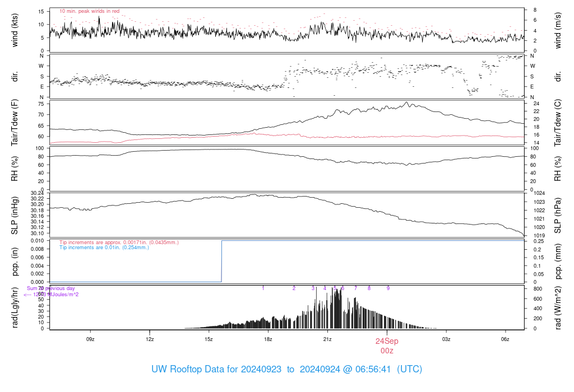Click the 'SLP (inHg)' axis label
The height and width of the screenshot is (392, 574).
click(x=15, y=215)
